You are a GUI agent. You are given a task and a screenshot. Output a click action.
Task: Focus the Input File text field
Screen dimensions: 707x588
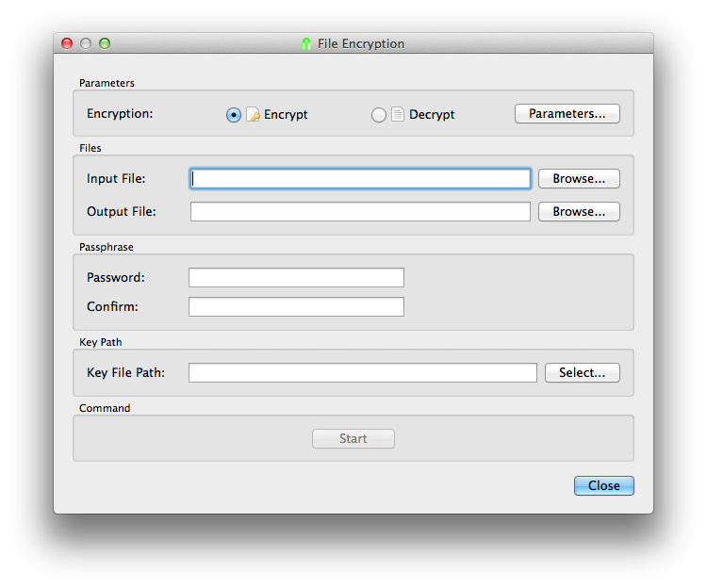point(360,178)
